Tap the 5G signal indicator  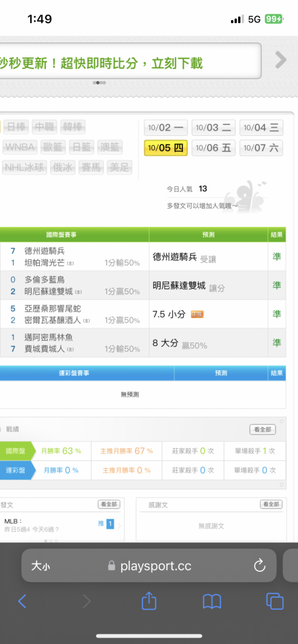coord(254,19)
